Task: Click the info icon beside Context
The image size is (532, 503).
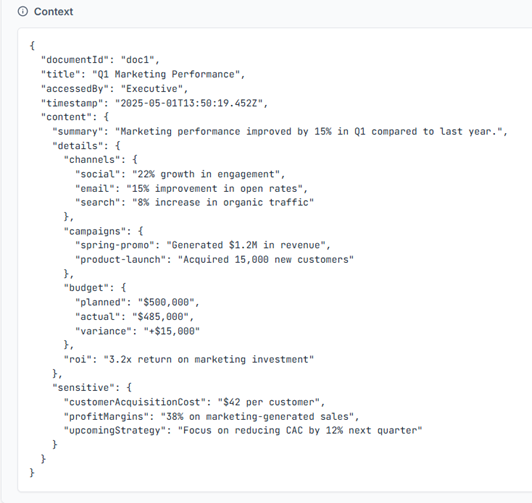Action: pyautogui.click(x=23, y=12)
